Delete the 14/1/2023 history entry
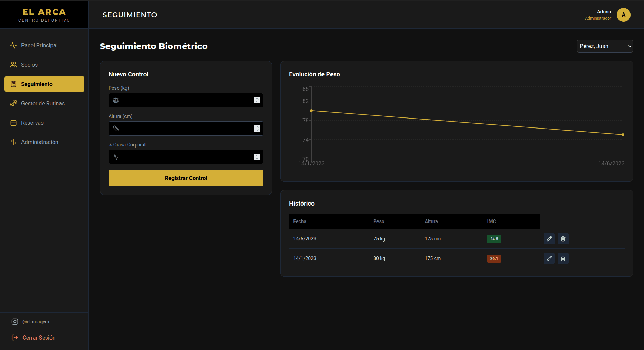Viewport: 644px width, 350px height. tap(563, 258)
